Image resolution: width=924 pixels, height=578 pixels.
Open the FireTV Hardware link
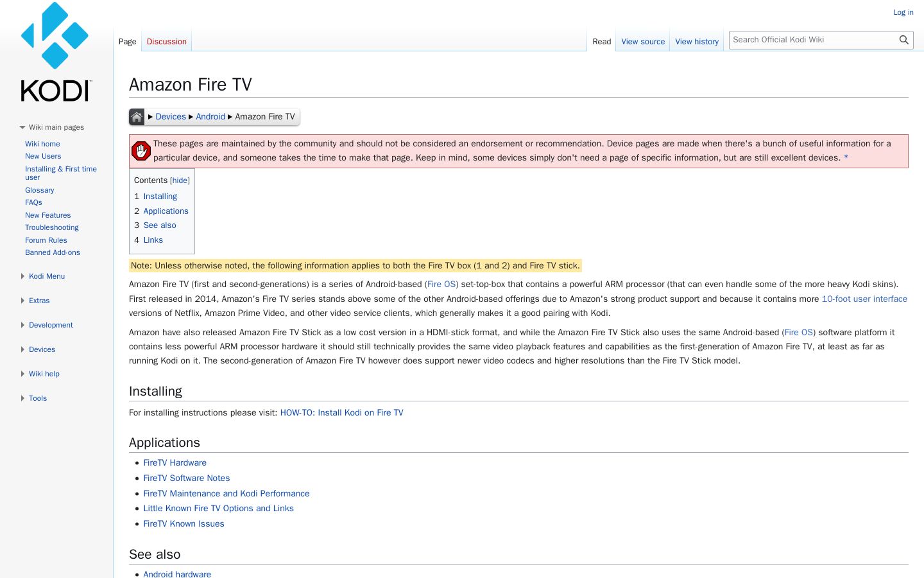175,463
